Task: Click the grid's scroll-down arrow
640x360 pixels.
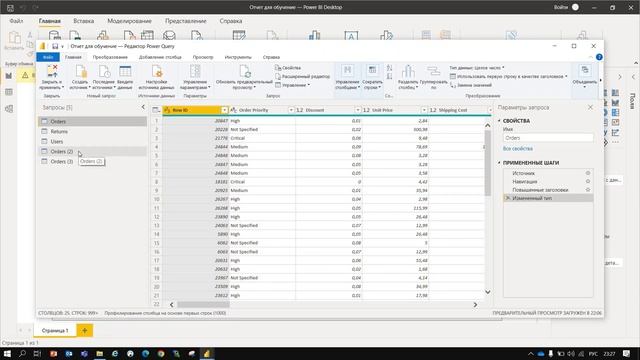Action: pyautogui.click(x=487, y=292)
